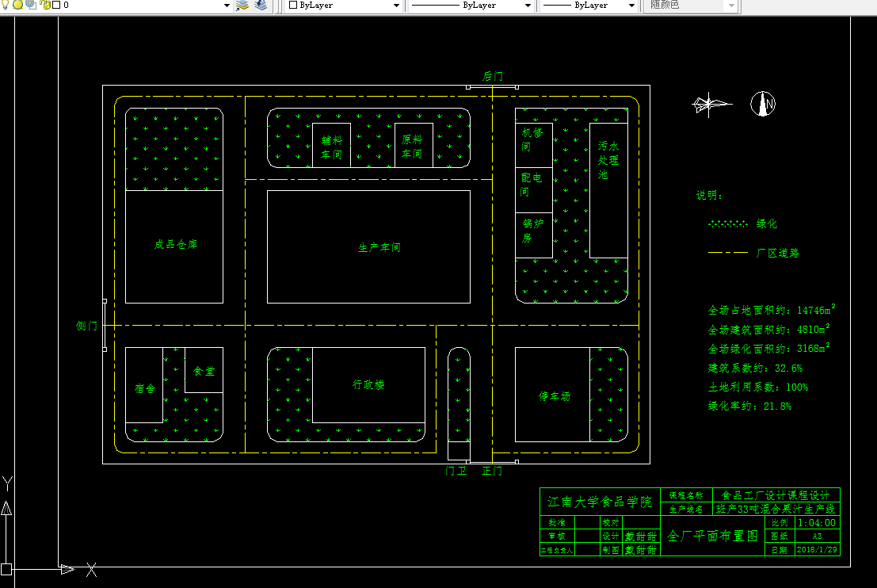Image resolution: width=877 pixels, height=588 pixels.
Task: Select the date value 2018/1/29
Action: (x=817, y=550)
